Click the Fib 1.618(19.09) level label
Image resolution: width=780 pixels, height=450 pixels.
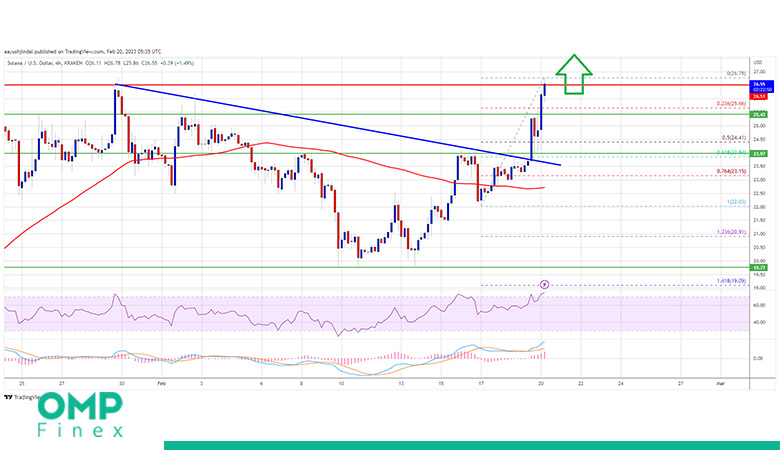tap(731, 281)
